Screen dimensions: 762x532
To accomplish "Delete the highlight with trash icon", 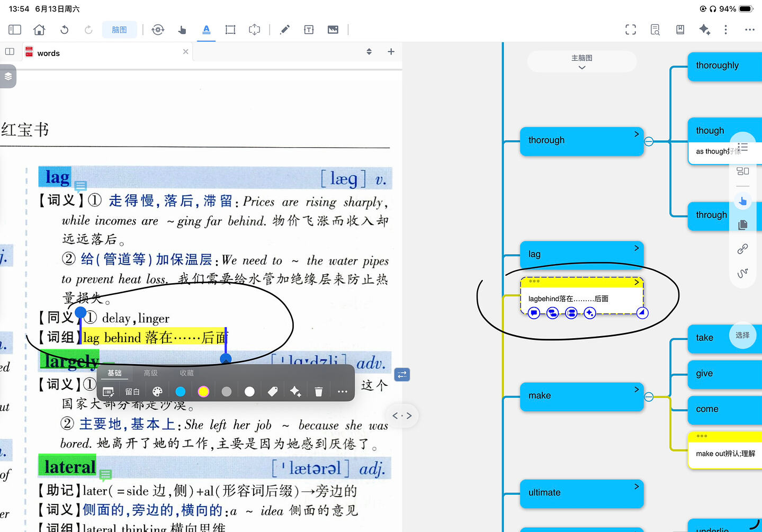I will coord(318,392).
